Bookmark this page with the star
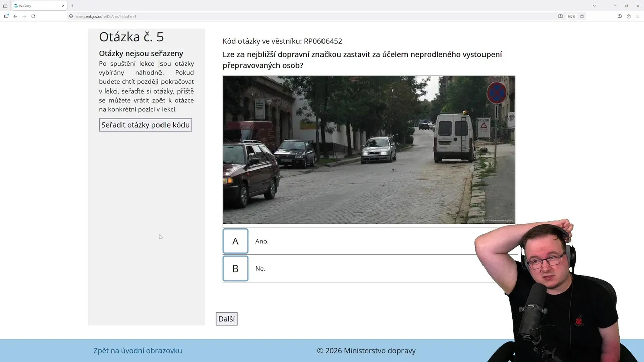 [x=582, y=16]
